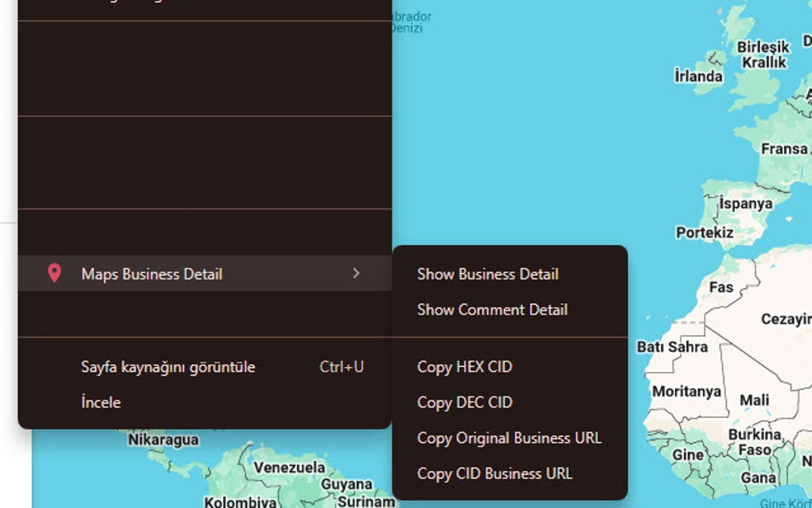Expand the Maps Business Detail submenu arrow
Image resolution: width=812 pixels, height=508 pixels.
click(357, 273)
